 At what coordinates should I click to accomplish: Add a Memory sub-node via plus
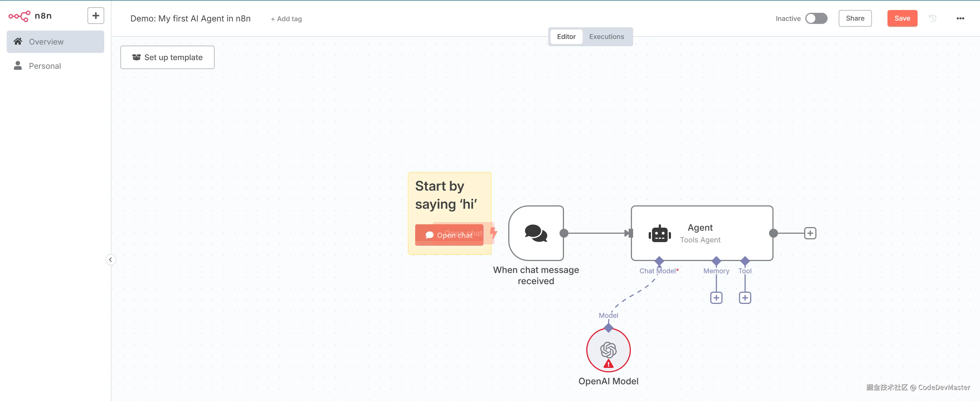pos(716,297)
